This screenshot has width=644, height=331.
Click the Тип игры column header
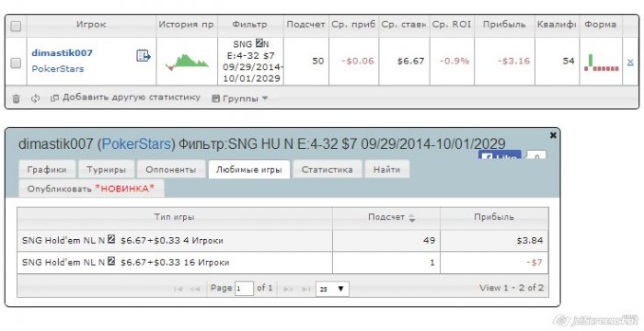coord(175,218)
